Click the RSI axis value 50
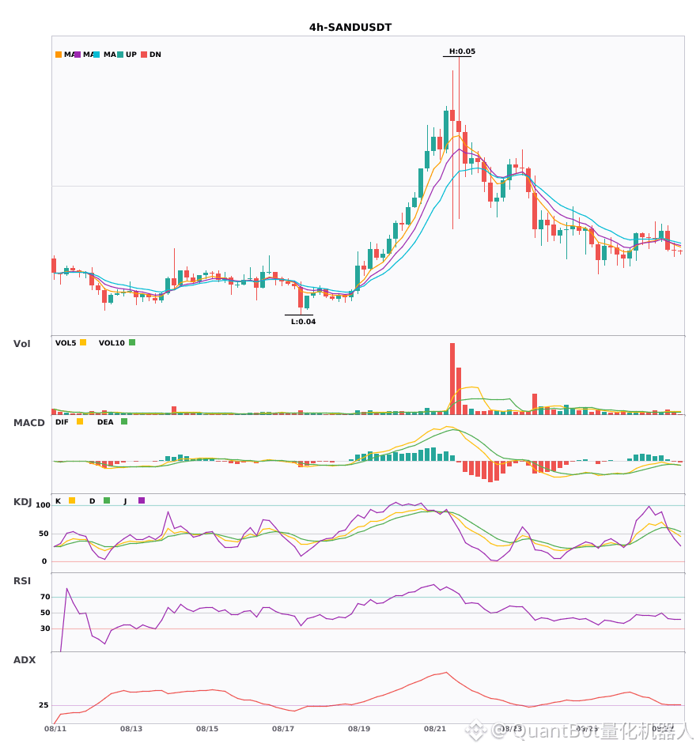The width and height of the screenshot is (700, 751). coord(45,613)
